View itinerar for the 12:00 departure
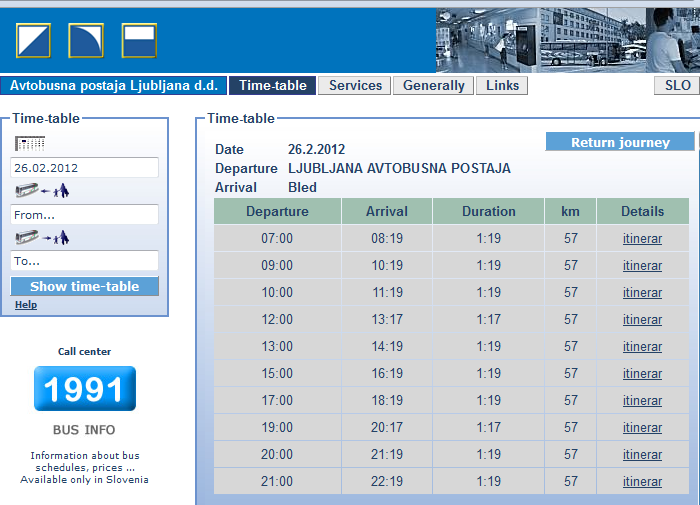 click(642, 320)
